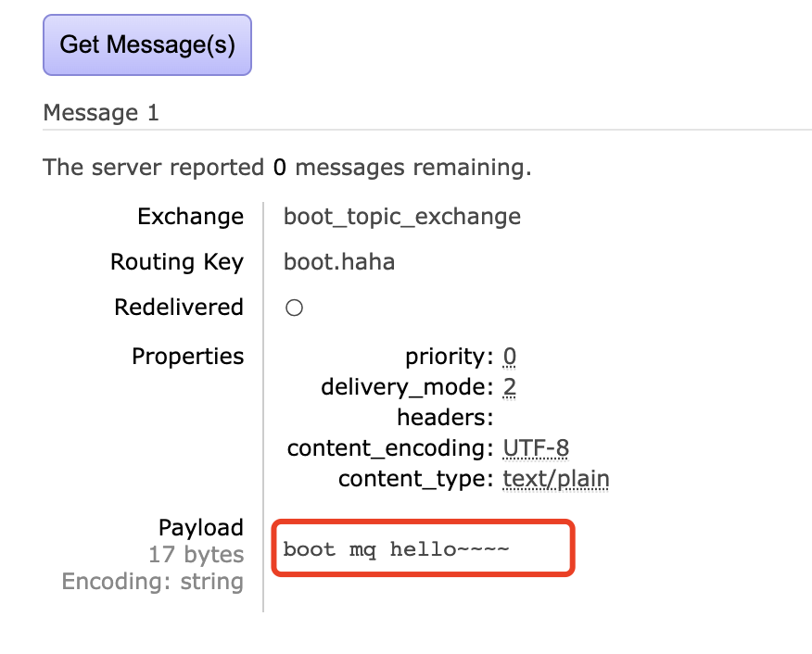Select the Message 1 section heading
812x654 pixels.
[x=101, y=113]
